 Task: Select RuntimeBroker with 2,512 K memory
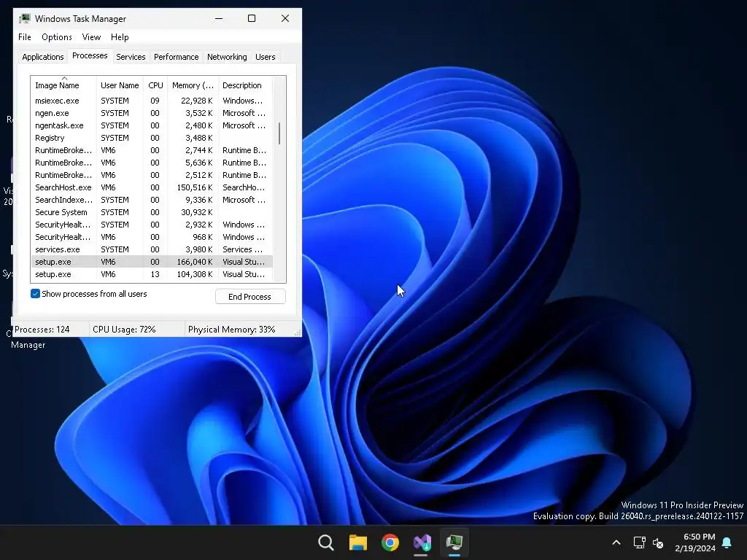(x=152, y=175)
